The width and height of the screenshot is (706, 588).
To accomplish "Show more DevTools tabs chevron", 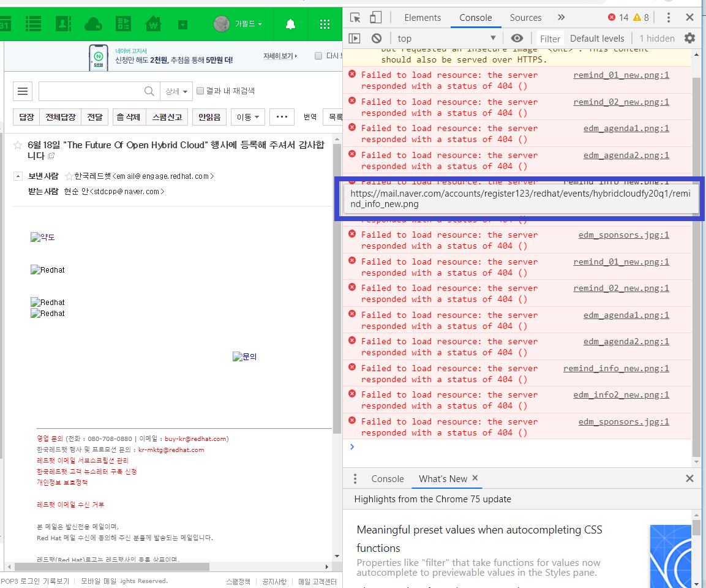I will click(x=561, y=18).
